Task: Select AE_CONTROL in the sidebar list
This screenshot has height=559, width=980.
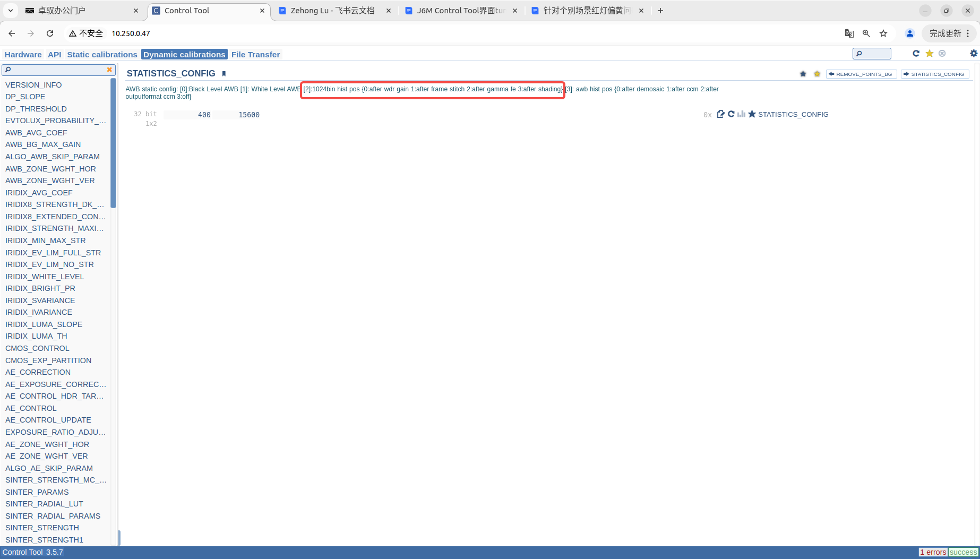Action: pos(31,408)
